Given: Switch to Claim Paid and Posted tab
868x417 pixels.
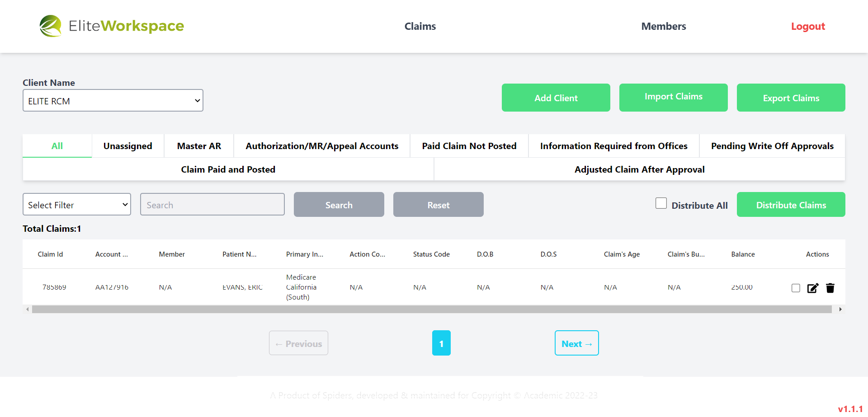Looking at the screenshot, I should tap(228, 169).
